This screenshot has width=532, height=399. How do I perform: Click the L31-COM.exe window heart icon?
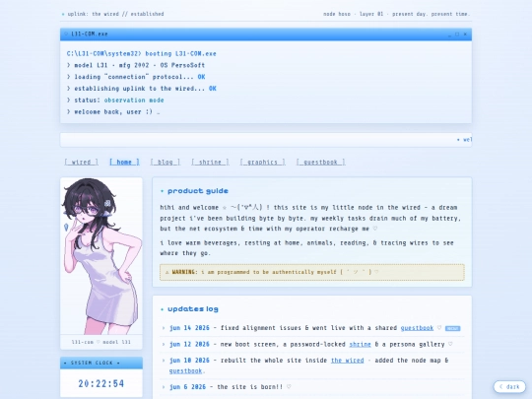(x=66, y=33)
